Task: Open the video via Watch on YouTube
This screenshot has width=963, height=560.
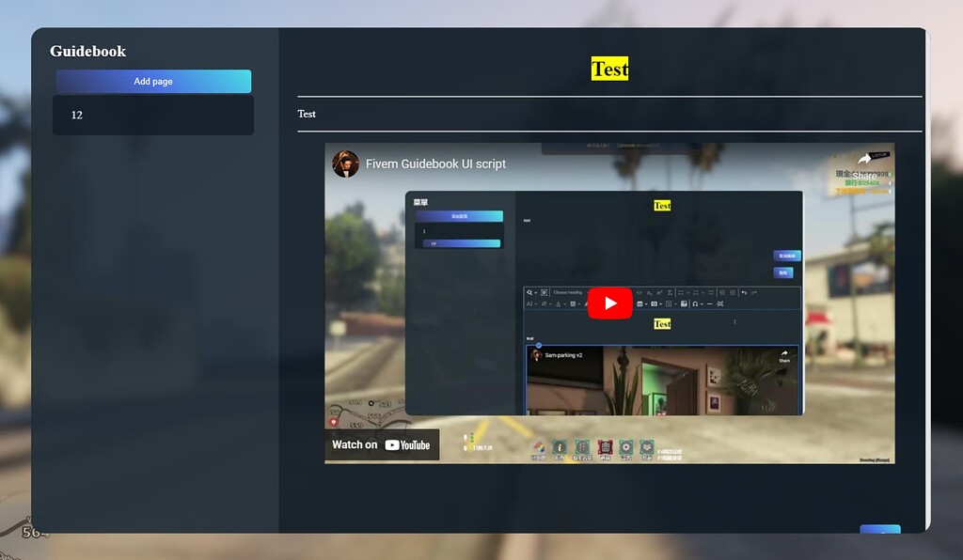Action: point(382,444)
